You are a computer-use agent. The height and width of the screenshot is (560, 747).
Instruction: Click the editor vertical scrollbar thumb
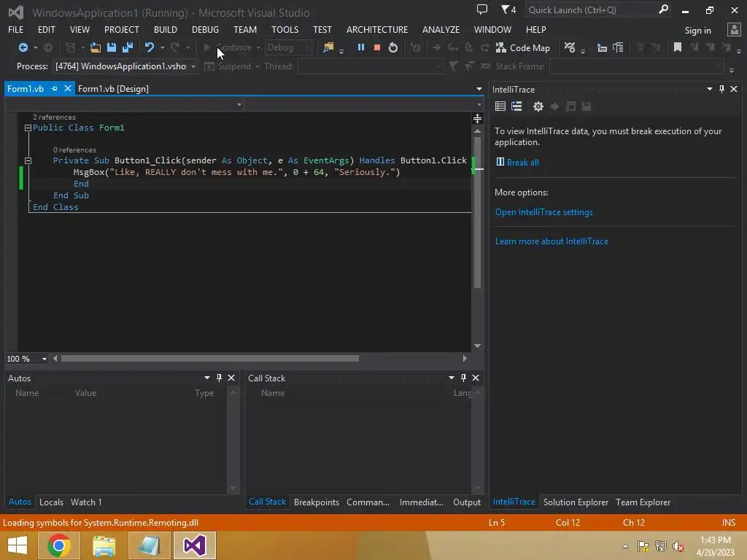(477, 212)
